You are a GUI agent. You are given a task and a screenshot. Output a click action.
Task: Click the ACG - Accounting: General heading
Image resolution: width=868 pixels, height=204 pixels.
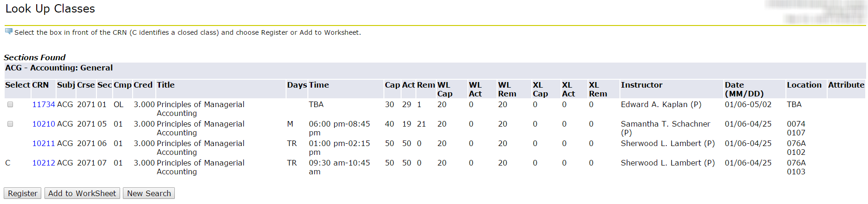click(59, 68)
